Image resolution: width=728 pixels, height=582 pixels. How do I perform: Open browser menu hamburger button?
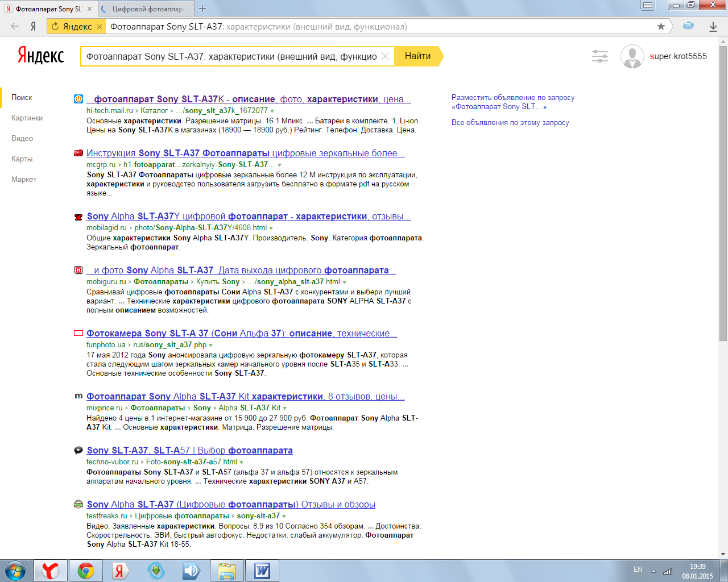[647, 6]
